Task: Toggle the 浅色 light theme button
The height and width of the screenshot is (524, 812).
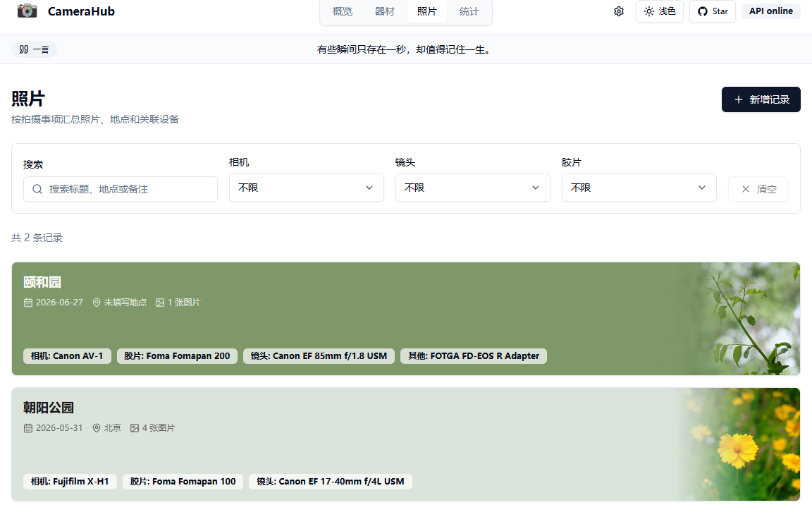Action: 660,11
